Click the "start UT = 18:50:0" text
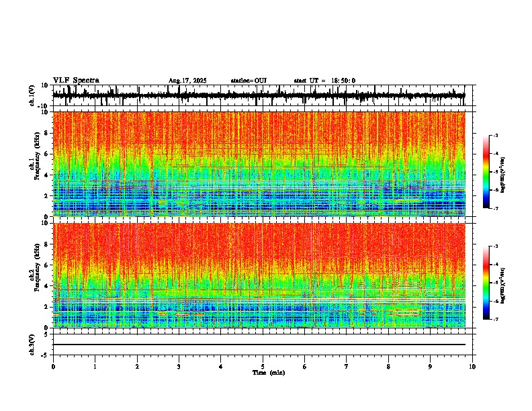Screen dimensions: 532x411 click(324, 81)
